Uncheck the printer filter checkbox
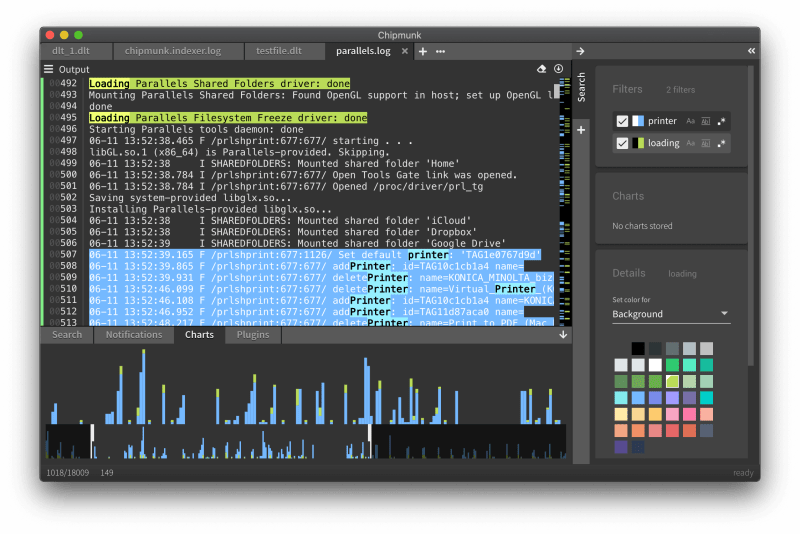Image resolution: width=800 pixels, height=534 pixels. (622, 121)
